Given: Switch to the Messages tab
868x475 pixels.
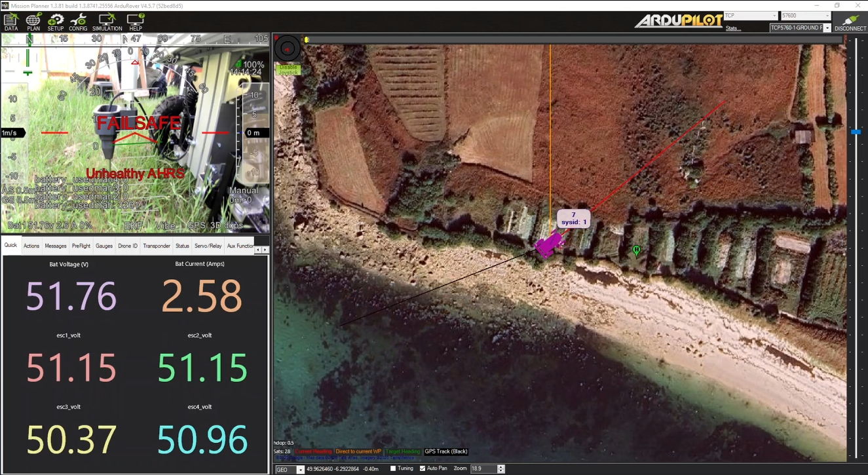Looking at the screenshot, I should tap(56, 246).
